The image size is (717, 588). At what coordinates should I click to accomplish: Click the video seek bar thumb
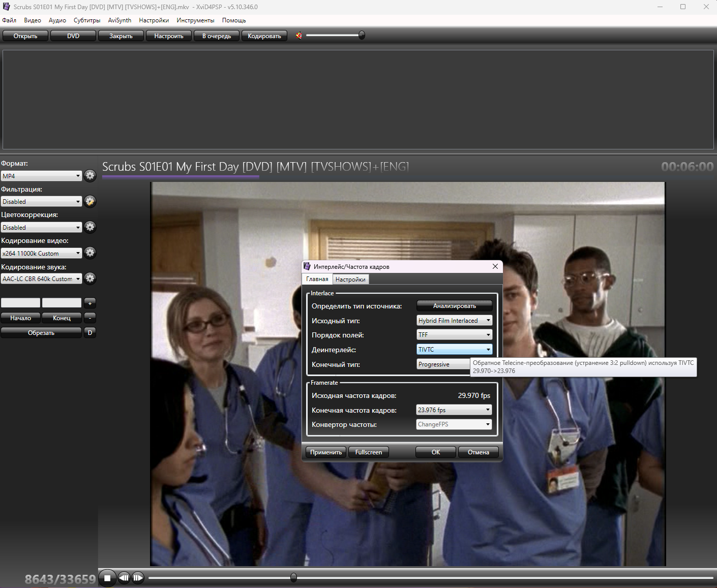click(293, 578)
